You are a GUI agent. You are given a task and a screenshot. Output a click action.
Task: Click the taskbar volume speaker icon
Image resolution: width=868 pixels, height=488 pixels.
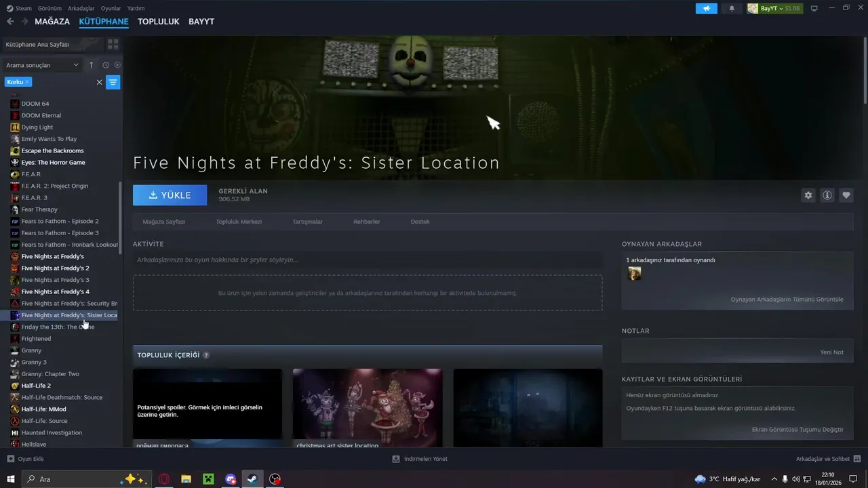(x=796, y=479)
